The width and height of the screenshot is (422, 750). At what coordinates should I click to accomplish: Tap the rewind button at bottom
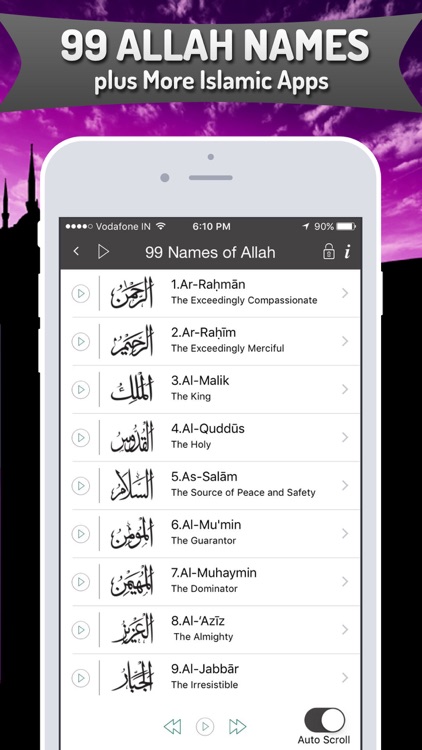pos(172,727)
